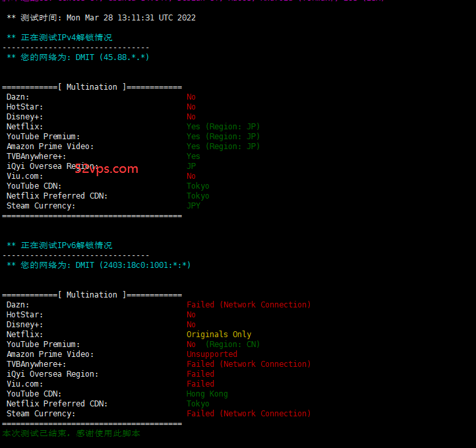This screenshot has height=448, width=476.
Task: Click the IPv6 testing header 正在测试IPv6解锁情况
Action: pyautogui.click(x=59, y=245)
